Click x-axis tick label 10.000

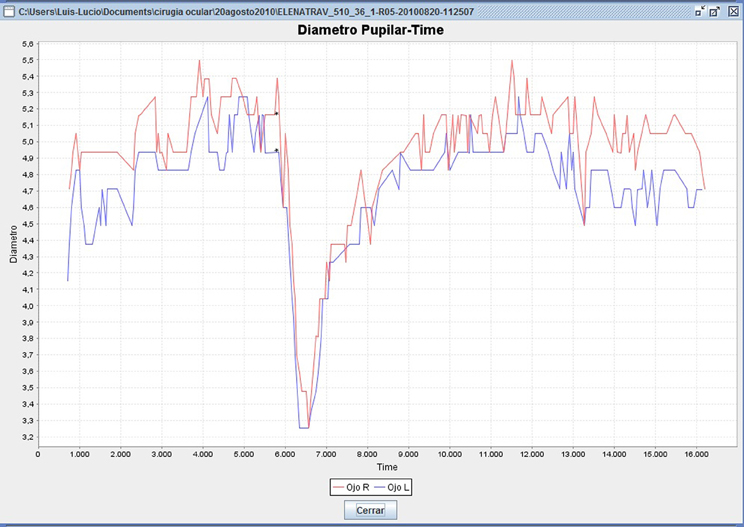click(x=449, y=454)
